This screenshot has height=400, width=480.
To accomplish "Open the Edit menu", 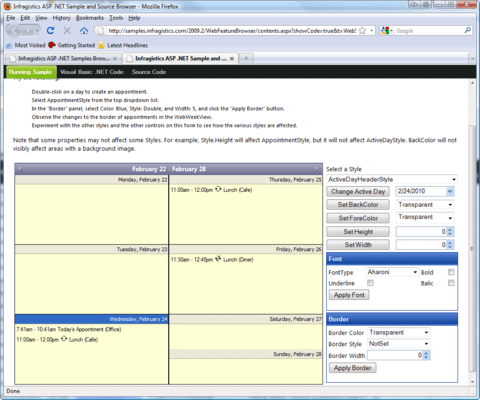I will (x=25, y=18).
